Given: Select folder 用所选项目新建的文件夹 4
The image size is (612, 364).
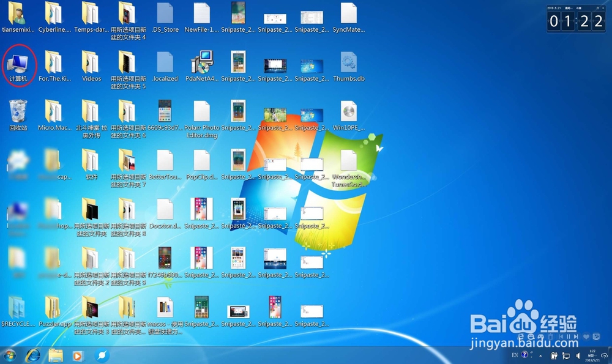Looking at the screenshot, I should coord(129,21).
